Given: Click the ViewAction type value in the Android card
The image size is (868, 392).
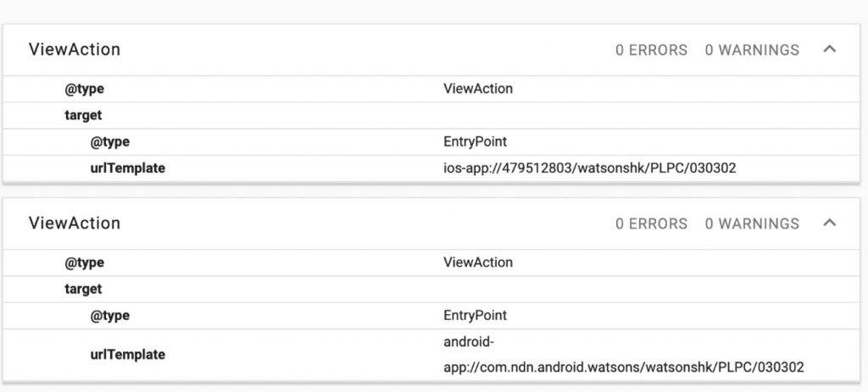Looking at the screenshot, I should [x=478, y=262].
